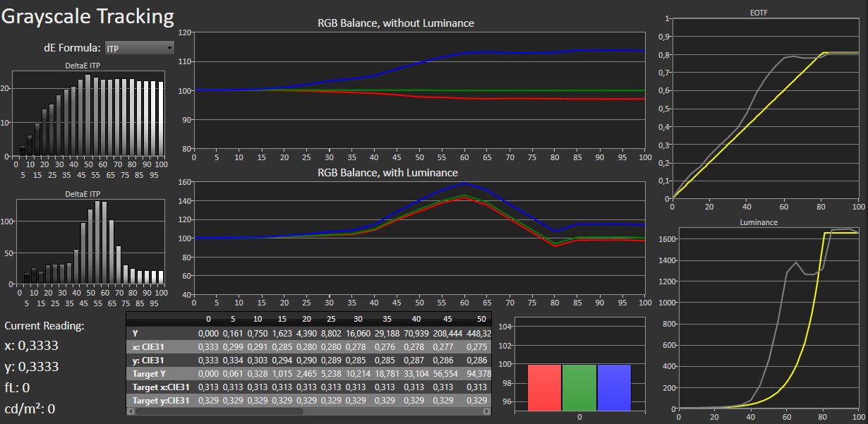Click the tallest bar in lower DeltaE ITP chart
This screenshot has height=424, width=868.
coord(97,243)
